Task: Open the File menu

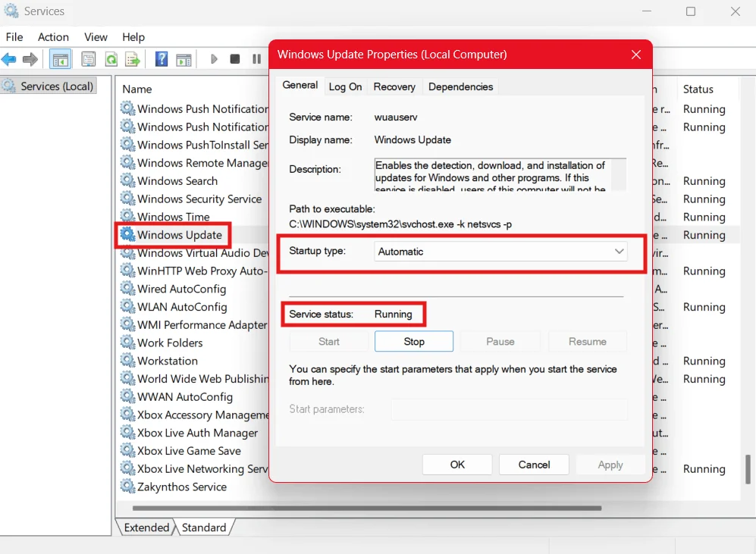Action: [x=14, y=37]
